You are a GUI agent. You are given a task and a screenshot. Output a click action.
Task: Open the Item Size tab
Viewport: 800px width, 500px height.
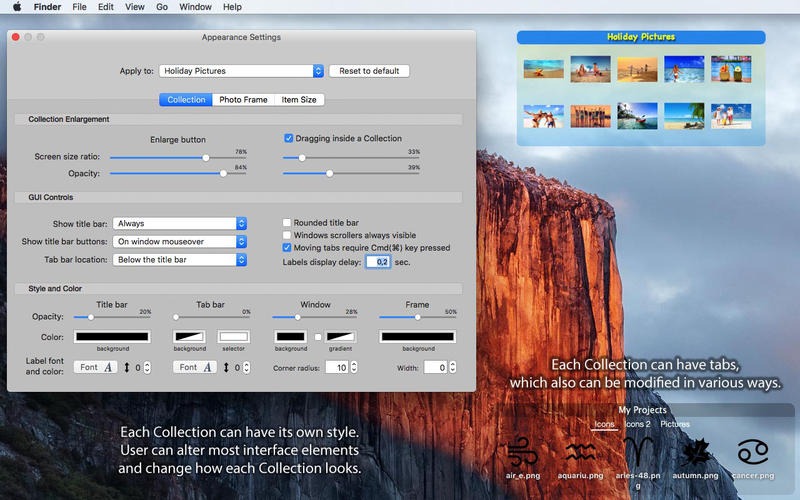[299, 100]
